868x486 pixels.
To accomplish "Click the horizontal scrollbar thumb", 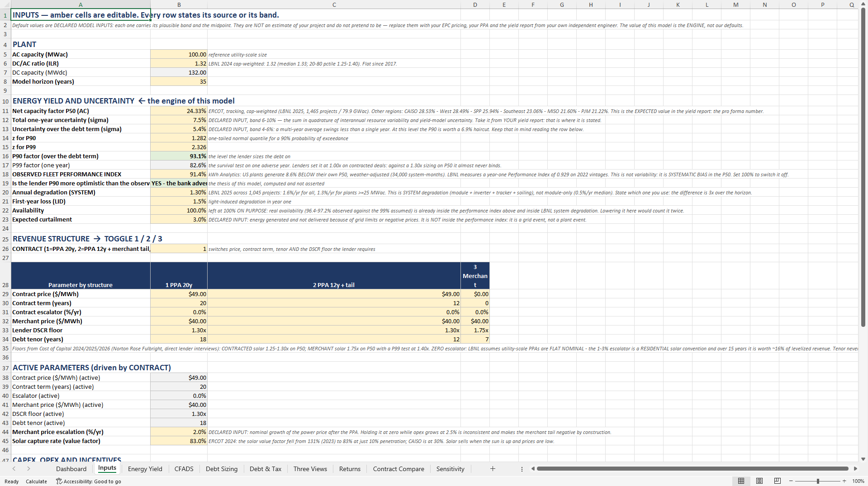I will tap(693, 469).
